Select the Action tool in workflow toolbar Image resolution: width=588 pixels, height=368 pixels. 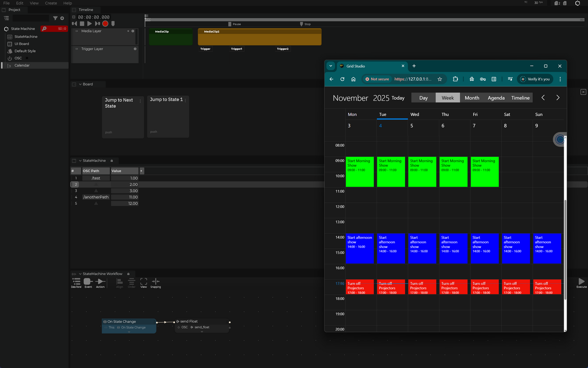click(100, 282)
